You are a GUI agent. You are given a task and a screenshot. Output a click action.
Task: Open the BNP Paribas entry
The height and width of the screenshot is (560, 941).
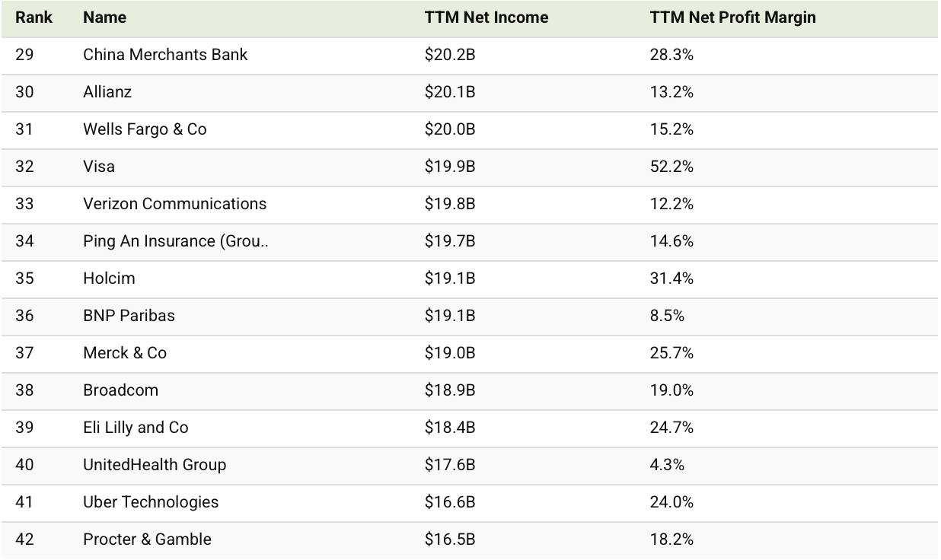point(129,316)
